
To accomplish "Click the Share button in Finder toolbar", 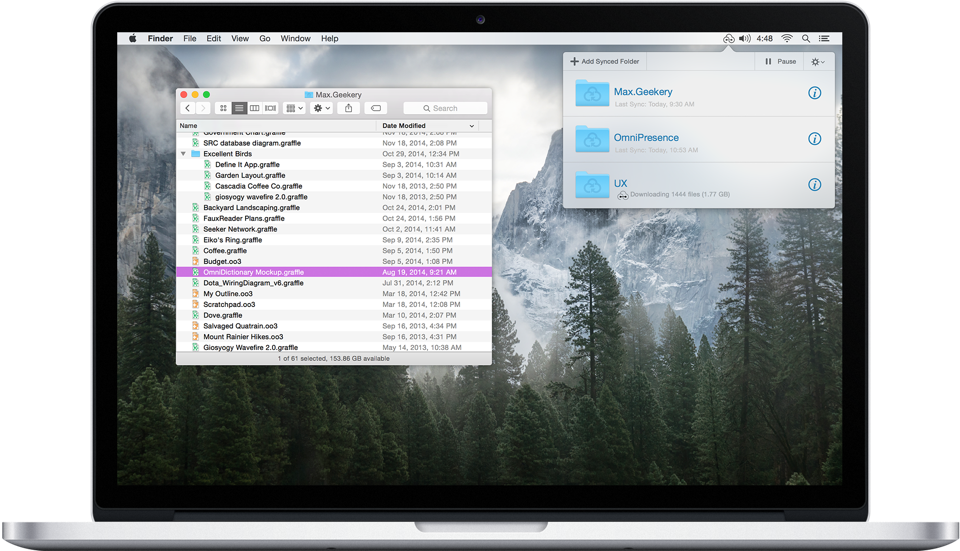I will [348, 108].
